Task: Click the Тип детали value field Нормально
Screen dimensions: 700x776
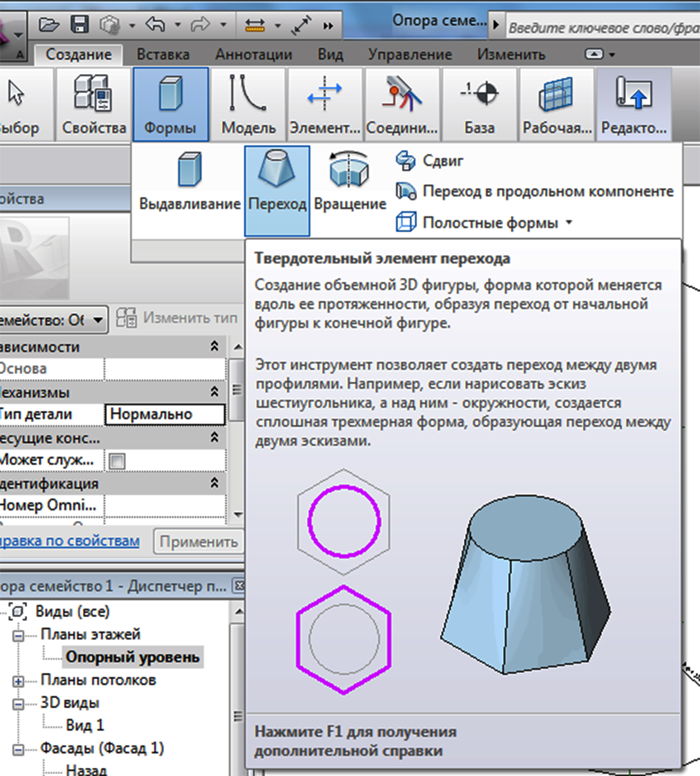Action: pyautogui.click(x=165, y=415)
